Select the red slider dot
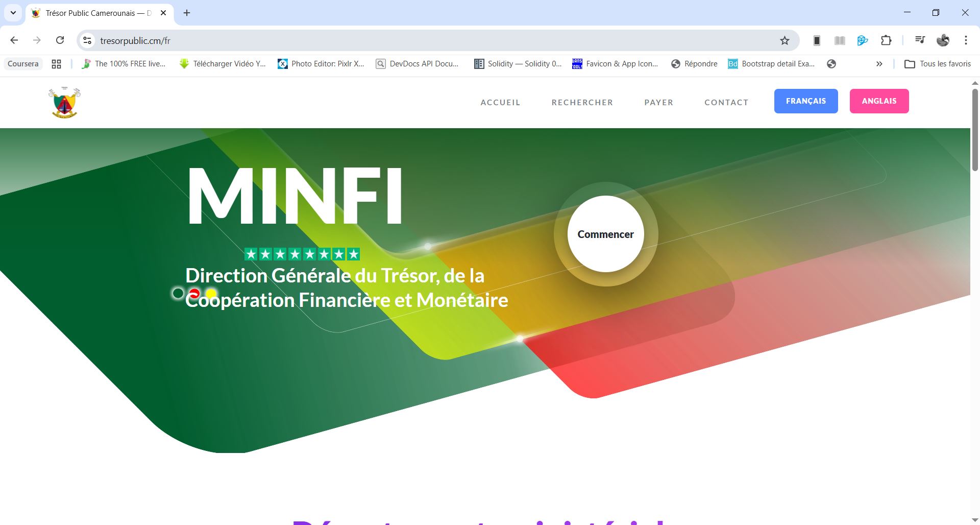 [194, 293]
